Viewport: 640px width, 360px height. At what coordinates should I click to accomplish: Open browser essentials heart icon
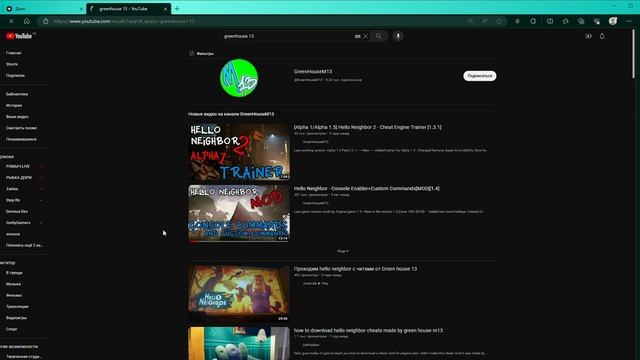click(x=597, y=21)
